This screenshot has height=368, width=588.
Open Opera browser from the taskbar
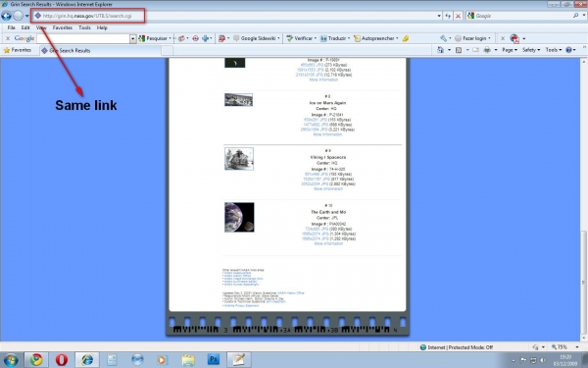(x=62, y=360)
